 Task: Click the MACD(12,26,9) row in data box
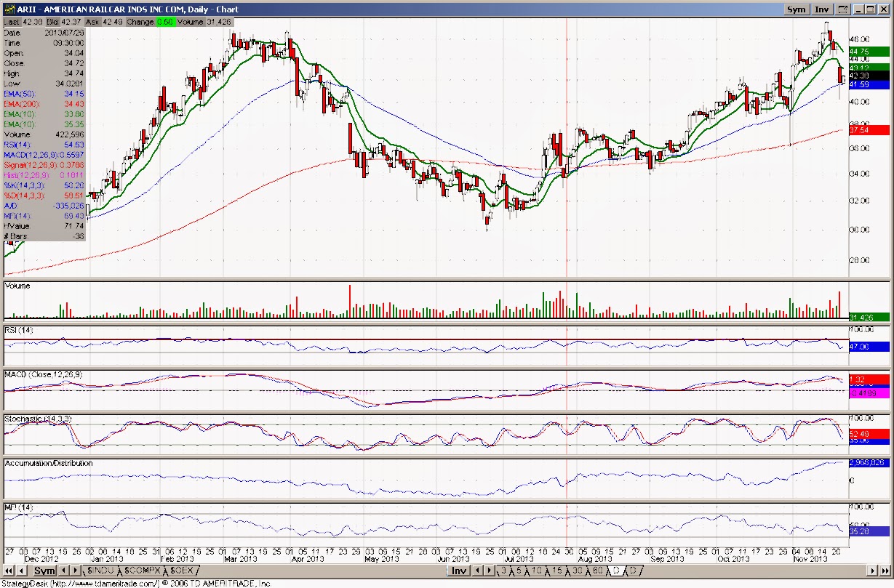click(x=44, y=155)
